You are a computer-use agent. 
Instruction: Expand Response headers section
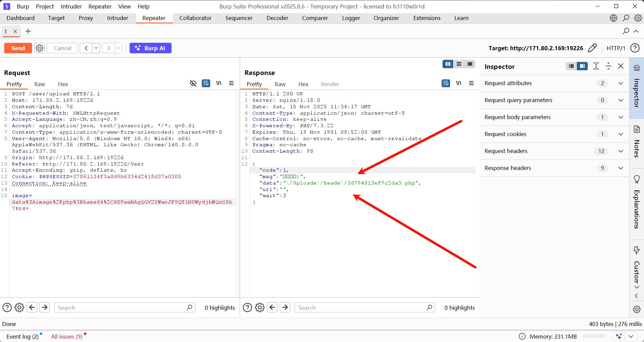pos(554,168)
